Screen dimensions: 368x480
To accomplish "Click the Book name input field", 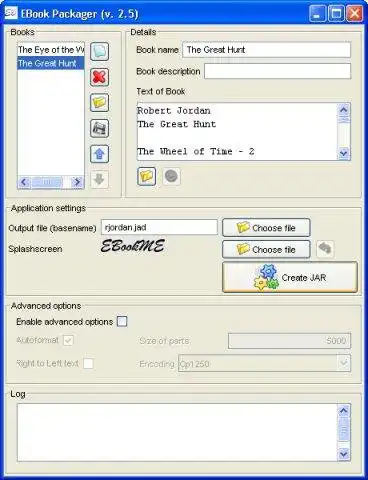I will [267, 50].
